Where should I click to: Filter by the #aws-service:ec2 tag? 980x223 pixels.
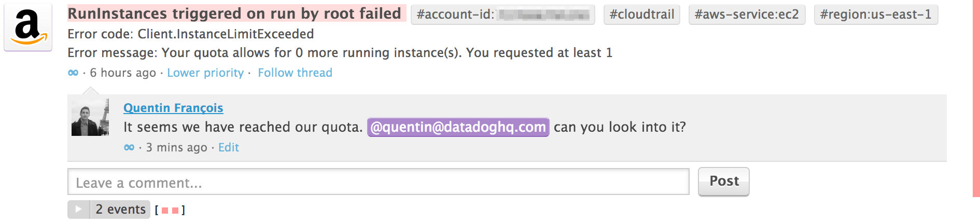pyautogui.click(x=746, y=15)
